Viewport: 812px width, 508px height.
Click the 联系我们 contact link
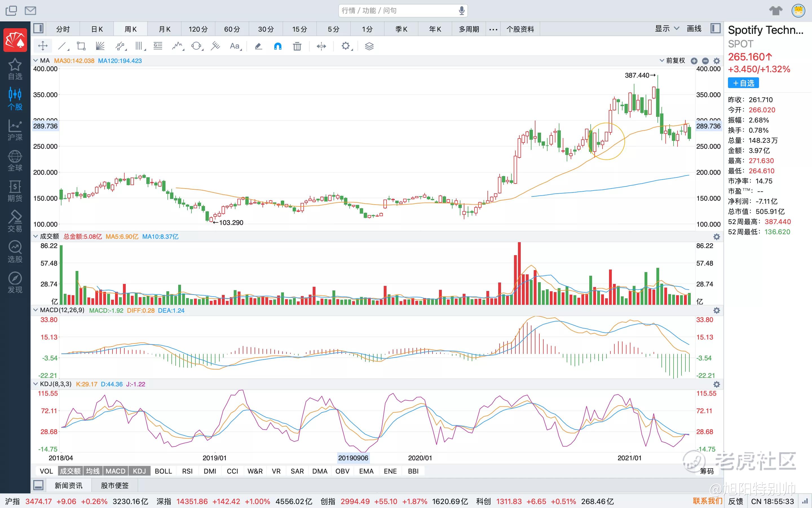point(707,501)
